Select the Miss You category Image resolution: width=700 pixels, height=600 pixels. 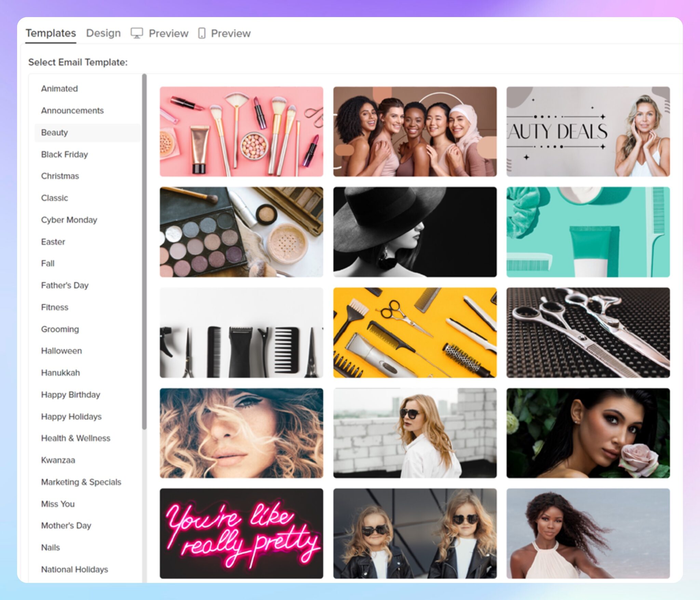58,504
